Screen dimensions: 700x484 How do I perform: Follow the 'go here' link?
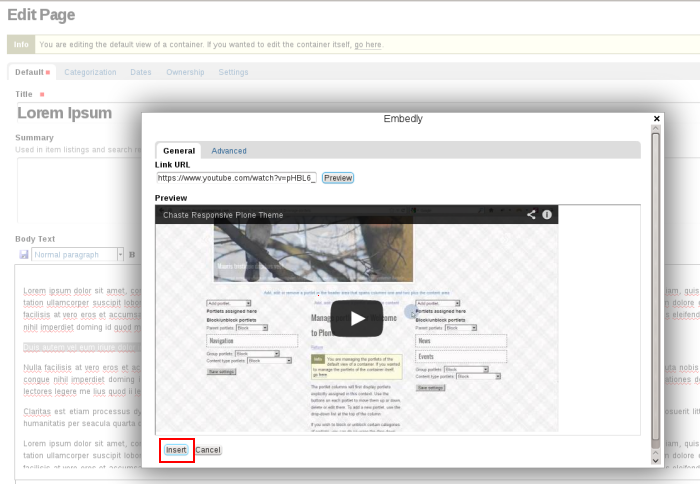coord(367,45)
